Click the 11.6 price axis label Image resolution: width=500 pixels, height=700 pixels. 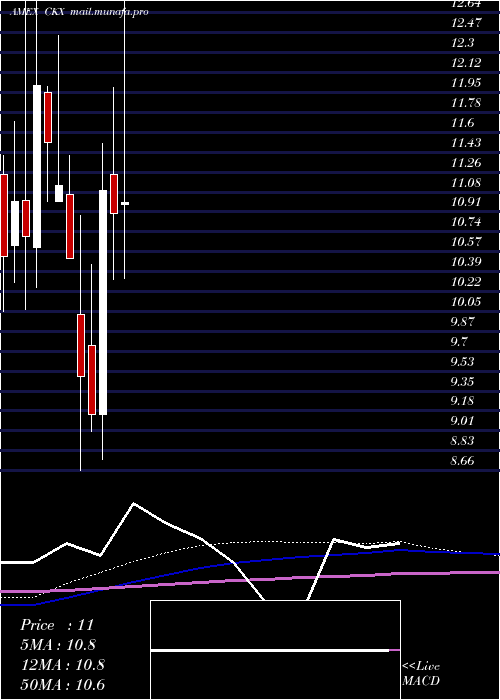tap(462, 123)
